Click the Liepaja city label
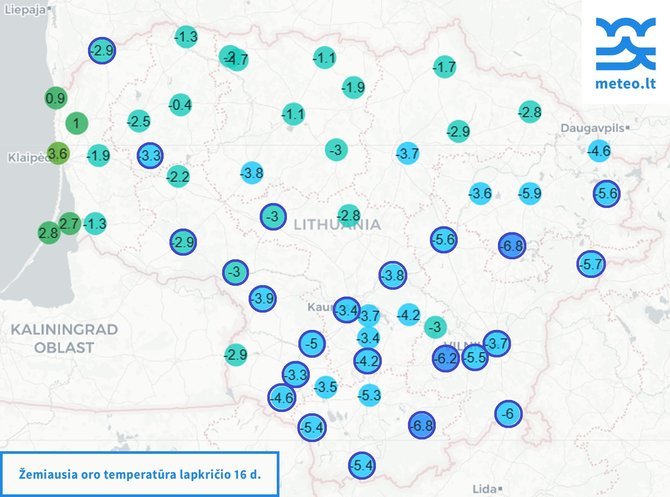 click(x=27, y=9)
